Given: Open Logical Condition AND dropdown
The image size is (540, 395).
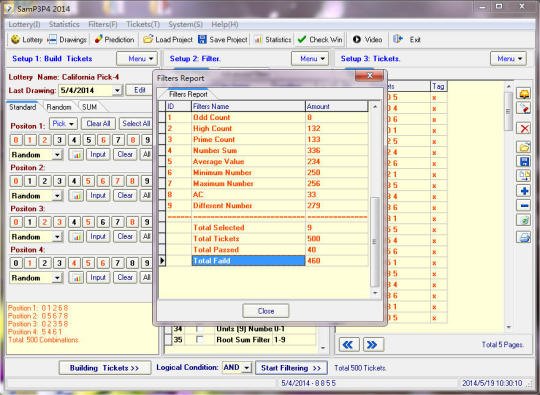Looking at the screenshot, I should pyautogui.click(x=247, y=368).
